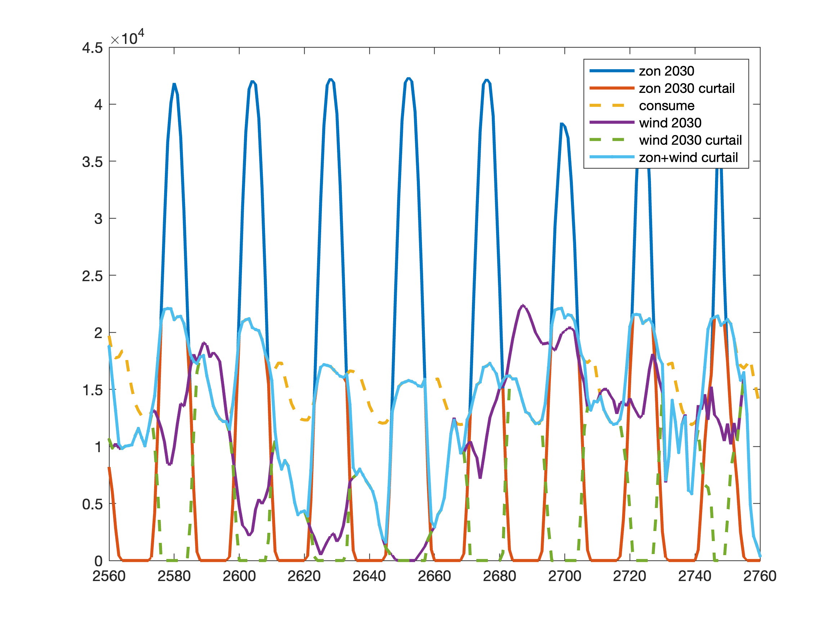Click y-axis tick label 2.5
The width and height of the screenshot is (840, 630).
coord(92,276)
